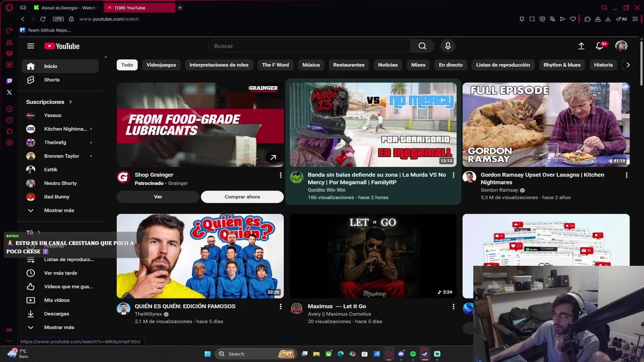Open the YouTube upload/create icon
Image resolution: width=644 pixels, height=362 pixels.
point(581,46)
